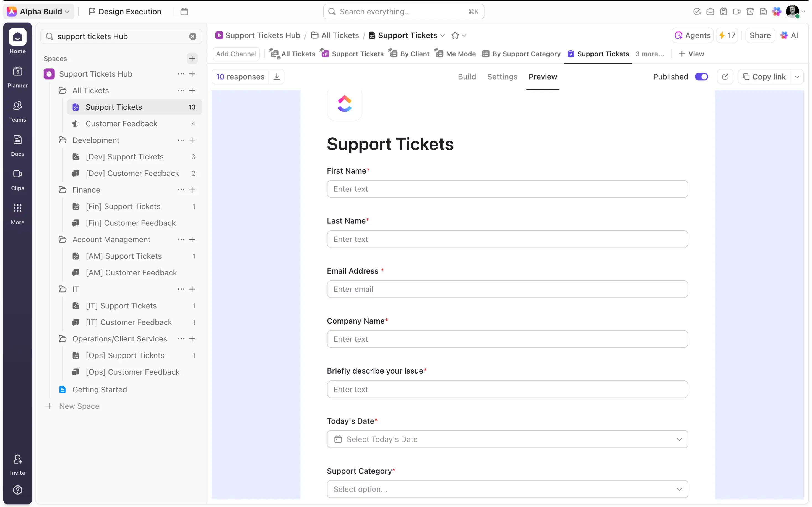Image resolution: width=812 pixels, height=507 pixels.
Task: Switch to the Build tab
Action: (x=467, y=77)
